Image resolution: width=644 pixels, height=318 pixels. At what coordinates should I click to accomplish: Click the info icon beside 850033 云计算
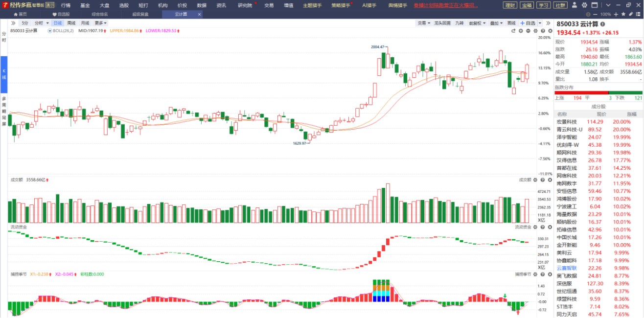(602, 24)
